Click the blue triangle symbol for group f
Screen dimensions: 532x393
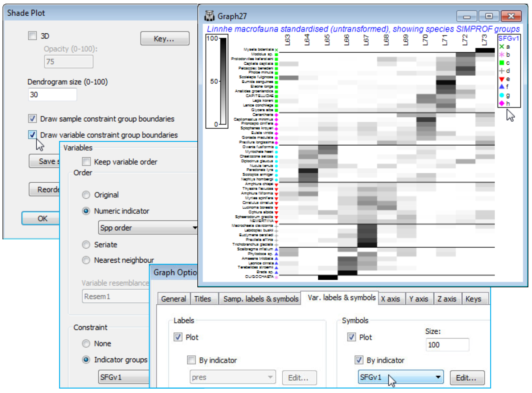502,86
